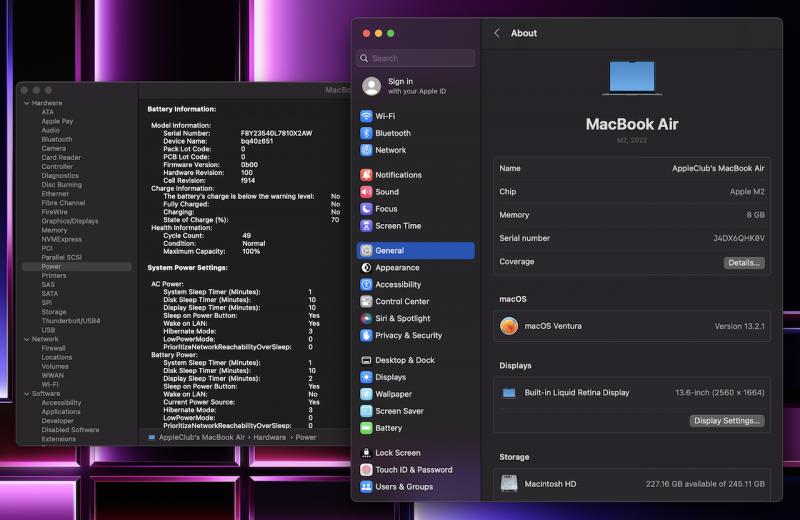
Task: Open Sound settings icon
Action: [366, 191]
